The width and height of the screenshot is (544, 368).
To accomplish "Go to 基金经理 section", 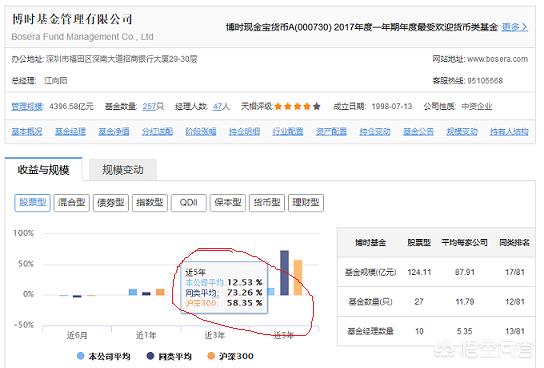I will [70, 131].
